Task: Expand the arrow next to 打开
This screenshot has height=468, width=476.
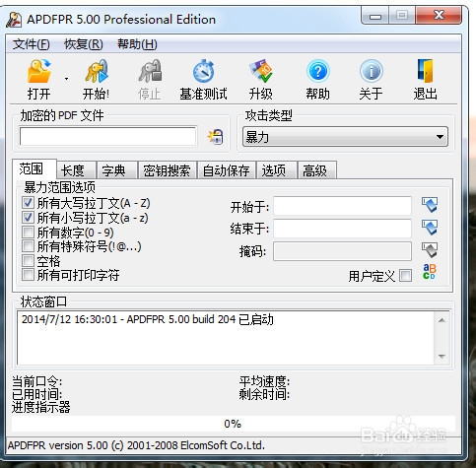Action: coord(66,79)
